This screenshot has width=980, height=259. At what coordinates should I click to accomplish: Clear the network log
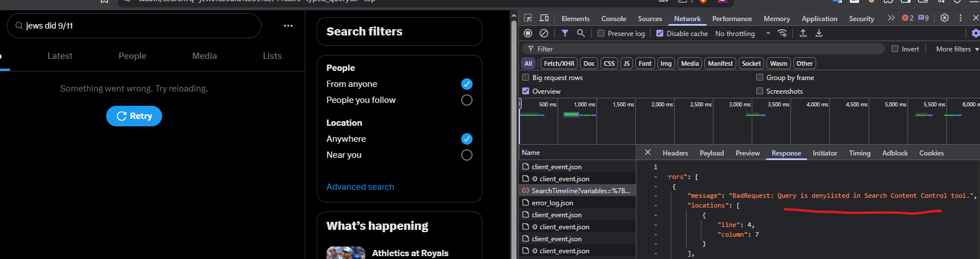[544, 33]
